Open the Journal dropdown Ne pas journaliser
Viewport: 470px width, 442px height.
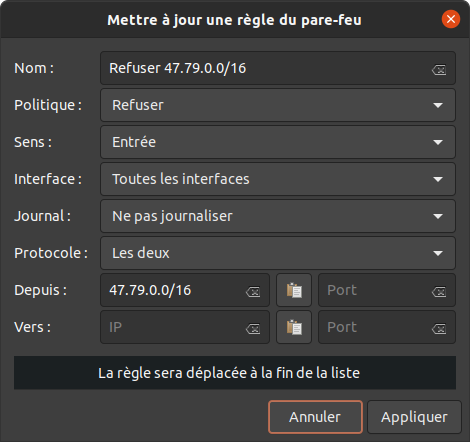click(x=278, y=216)
